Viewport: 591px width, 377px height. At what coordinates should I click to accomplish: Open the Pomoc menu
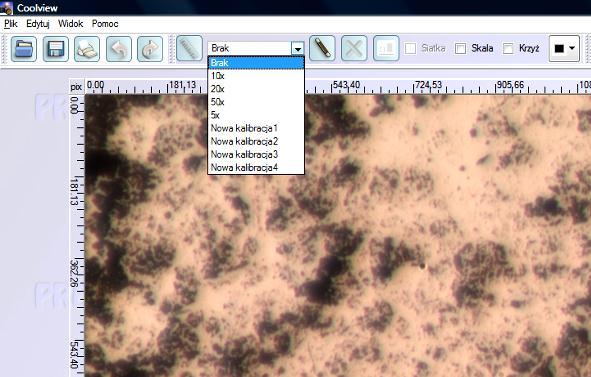point(105,24)
